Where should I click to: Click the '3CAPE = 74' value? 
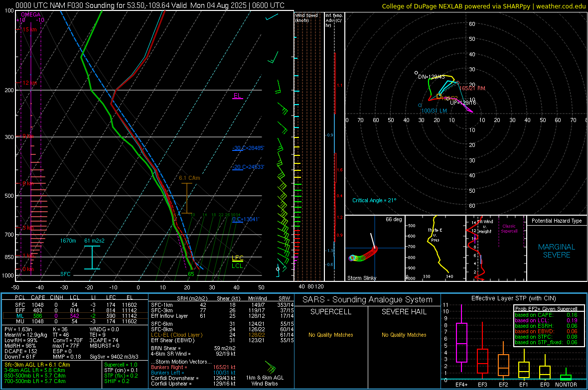click(x=104, y=341)
